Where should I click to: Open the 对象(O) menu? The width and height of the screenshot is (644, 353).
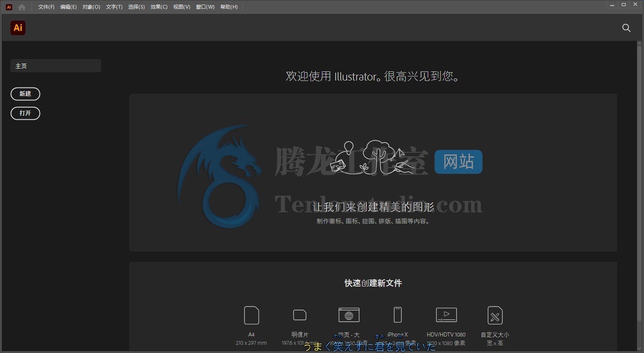(91, 7)
